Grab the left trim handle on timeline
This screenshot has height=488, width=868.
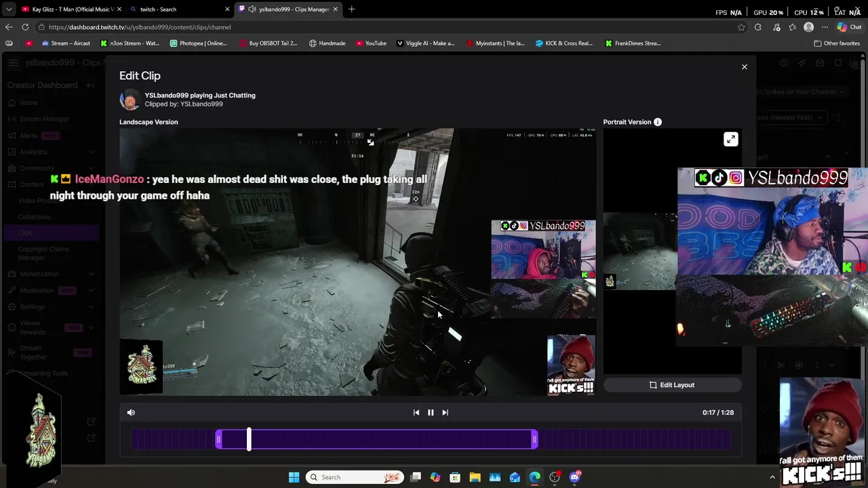tap(218, 440)
